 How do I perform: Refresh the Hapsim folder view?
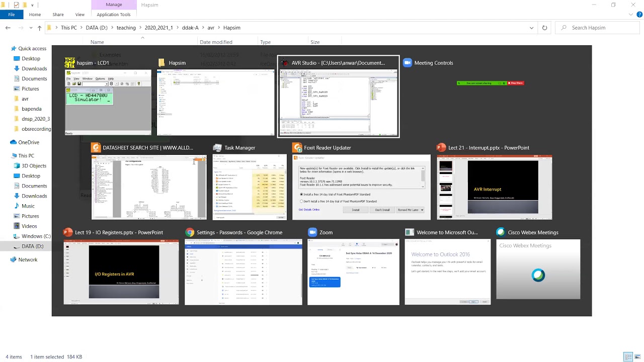click(544, 28)
